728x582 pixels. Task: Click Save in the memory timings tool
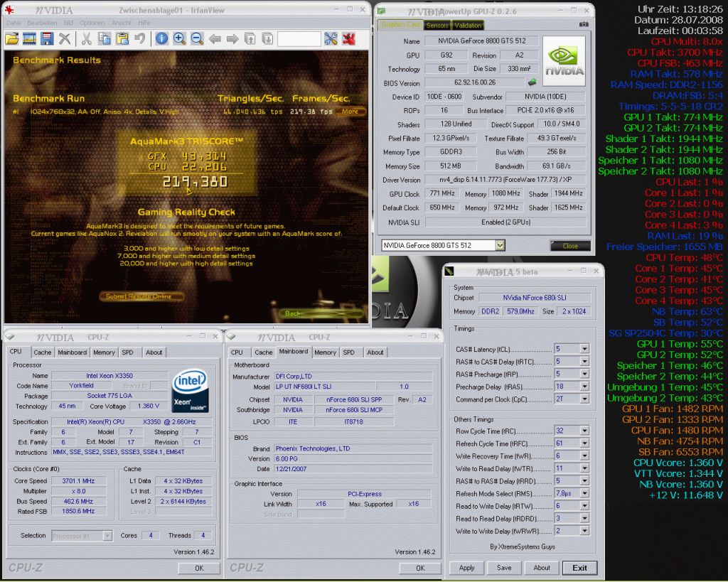tap(504, 568)
